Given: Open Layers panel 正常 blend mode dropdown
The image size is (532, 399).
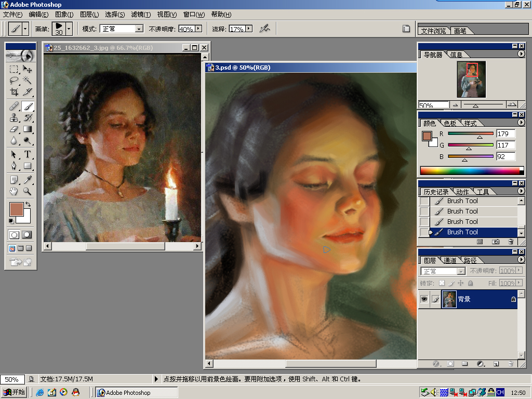Looking at the screenshot, I should (460, 271).
